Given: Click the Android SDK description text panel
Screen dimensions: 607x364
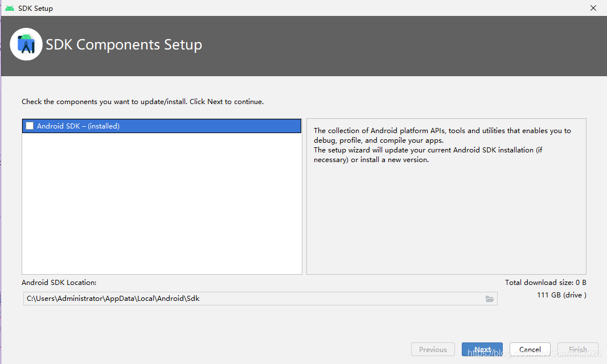Looking at the screenshot, I should click(446, 197).
